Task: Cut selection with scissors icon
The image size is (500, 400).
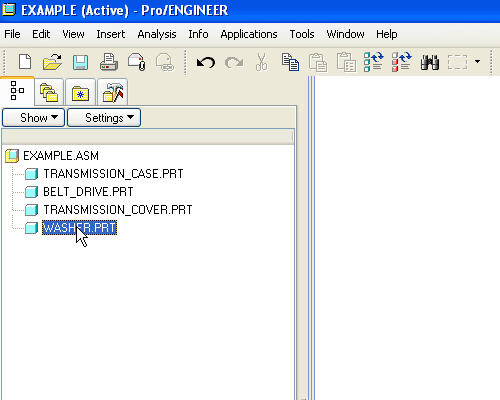Action: (x=262, y=62)
